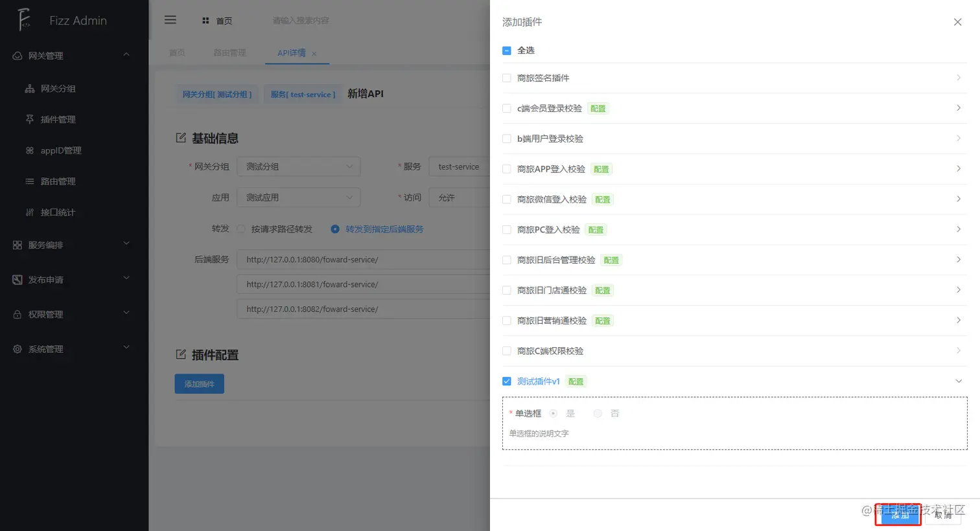Select the 否 radio option
980x531 pixels.
[598, 413]
